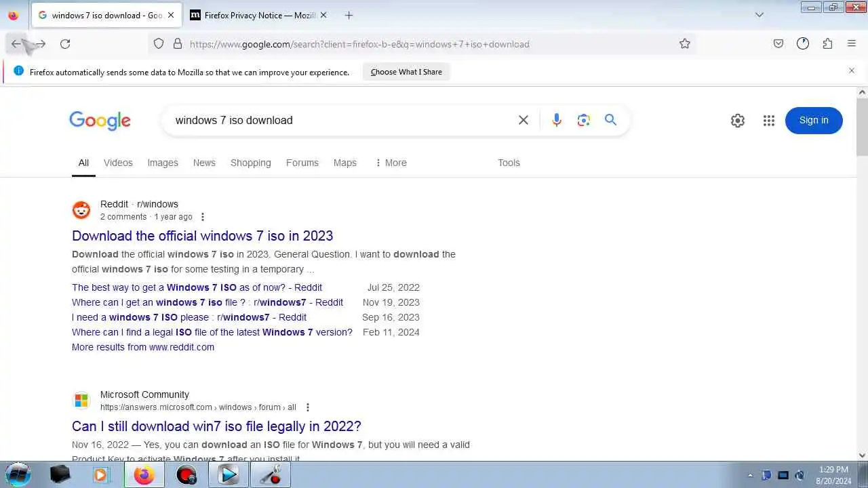Open the Firefox application hamburger menu

click(852, 44)
